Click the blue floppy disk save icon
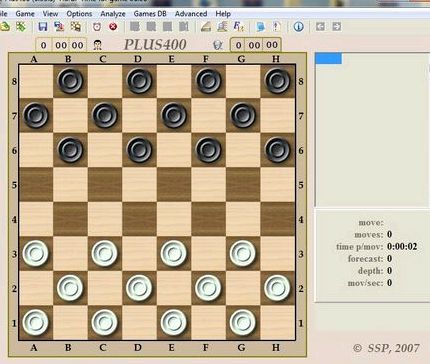Screen dimensions: 430x364 pos(43,26)
